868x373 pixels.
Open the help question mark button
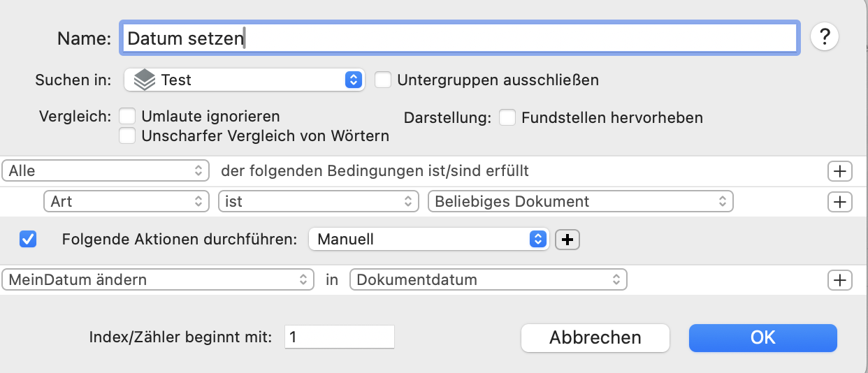(825, 37)
